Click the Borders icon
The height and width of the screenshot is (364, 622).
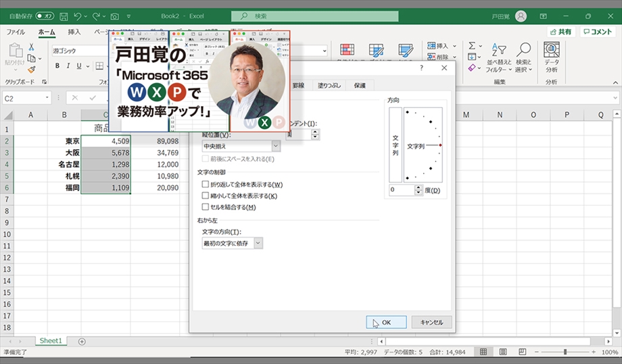point(99,66)
